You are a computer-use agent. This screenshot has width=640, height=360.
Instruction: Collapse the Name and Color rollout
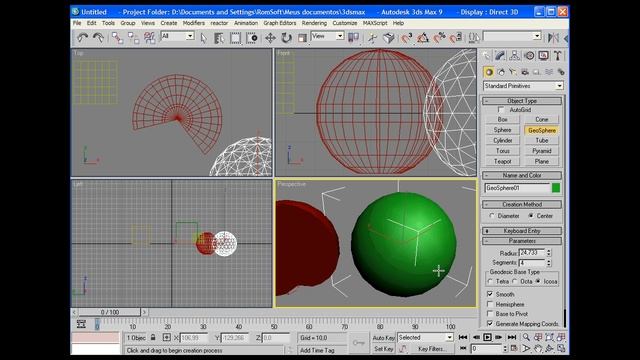pyautogui.click(x=522, y=176)
